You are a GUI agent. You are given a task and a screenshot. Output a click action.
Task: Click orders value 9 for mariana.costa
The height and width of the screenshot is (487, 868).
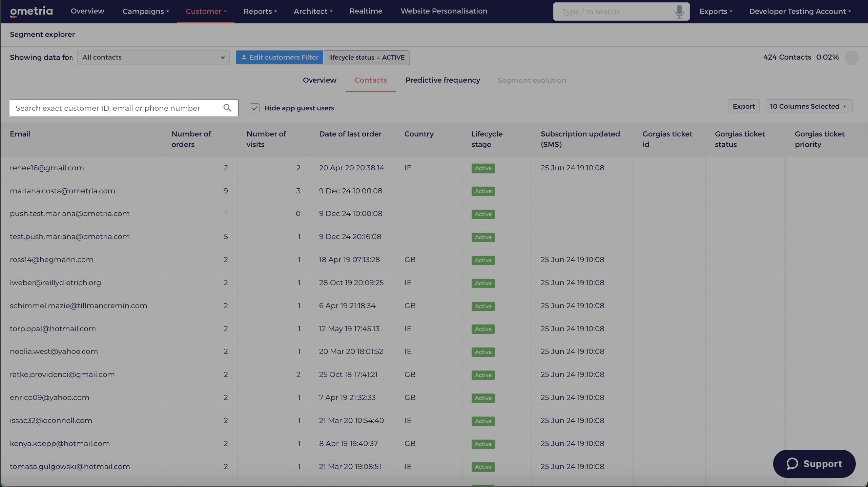coord(226,191)
